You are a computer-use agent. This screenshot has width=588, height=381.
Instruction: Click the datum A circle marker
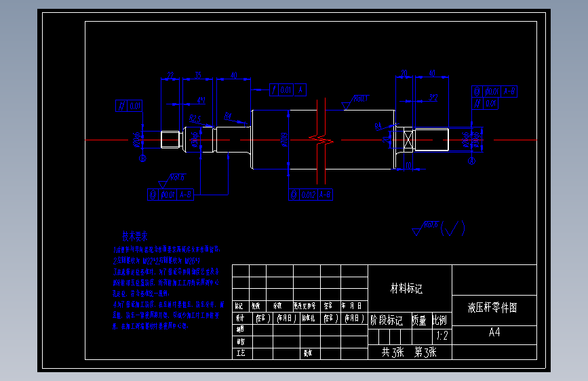tap(472, 161)
